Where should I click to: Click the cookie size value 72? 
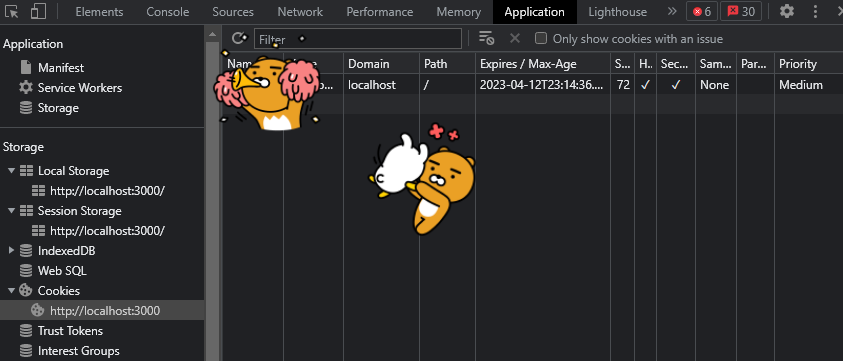[x=623, y=84]
